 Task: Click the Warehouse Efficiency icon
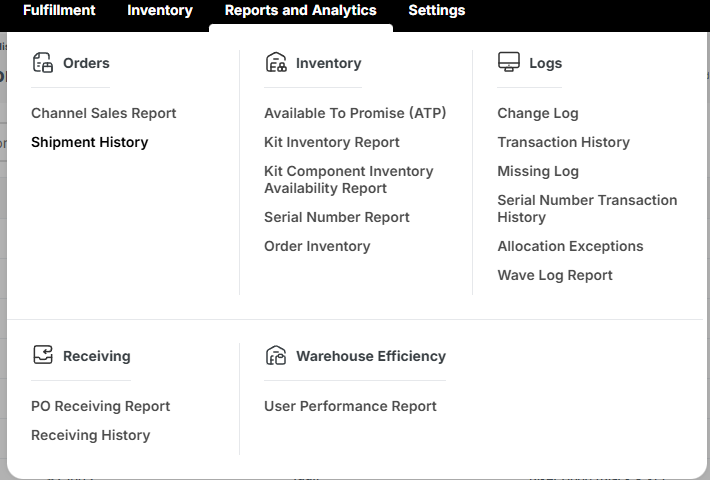pyautogui.click(x=276, y=356)
